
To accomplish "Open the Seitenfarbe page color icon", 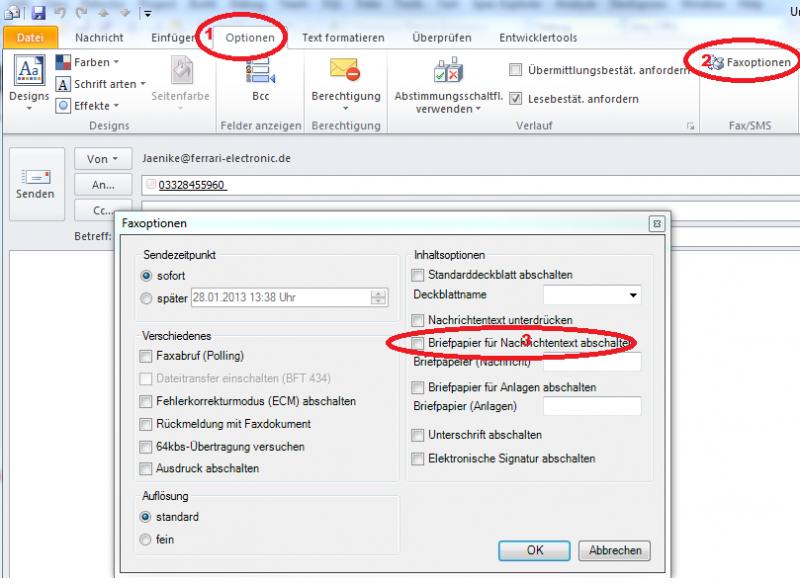I will point(181,72).
